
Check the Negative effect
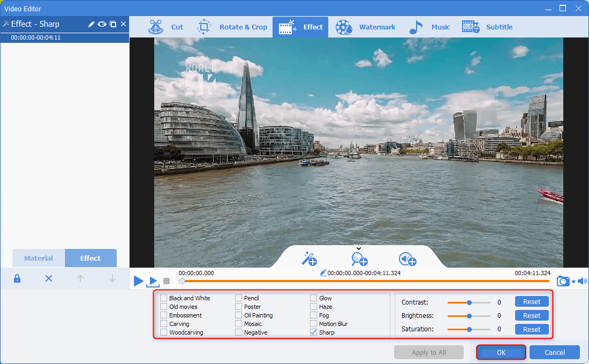(238, 332)
